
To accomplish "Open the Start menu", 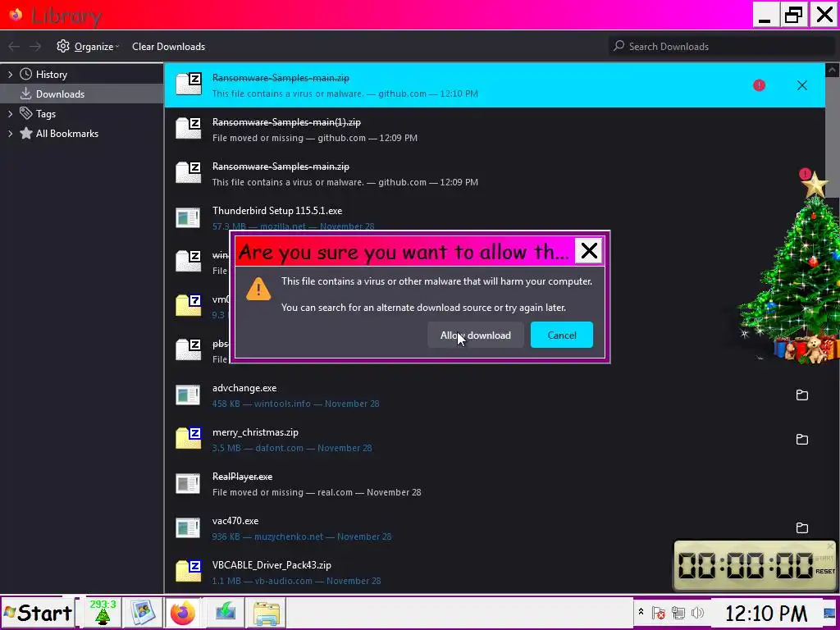I will point(38,613).
